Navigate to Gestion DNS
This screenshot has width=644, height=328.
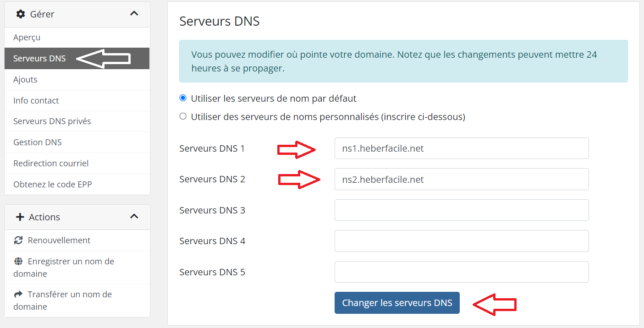coord(38,142)
